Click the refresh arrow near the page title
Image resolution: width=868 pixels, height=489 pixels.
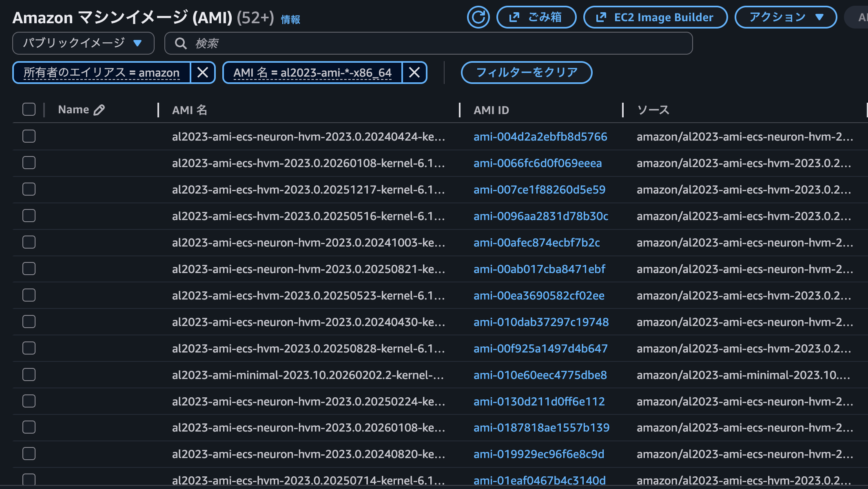(478, 17)
